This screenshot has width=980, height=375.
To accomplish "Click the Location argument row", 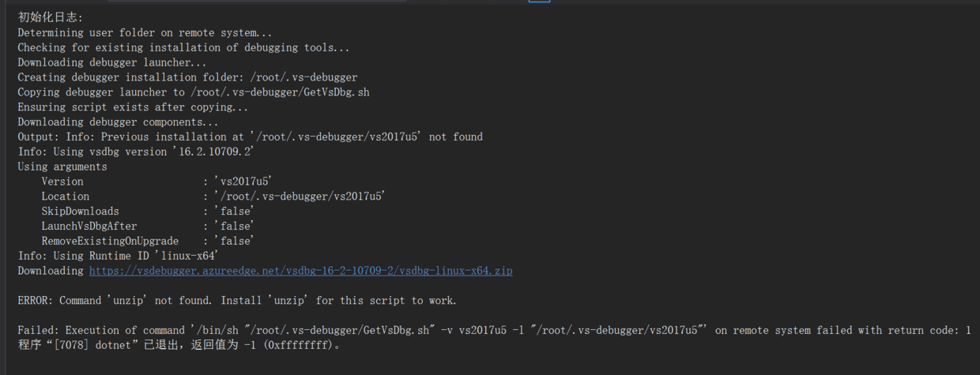I will click(x=213, y=197).
